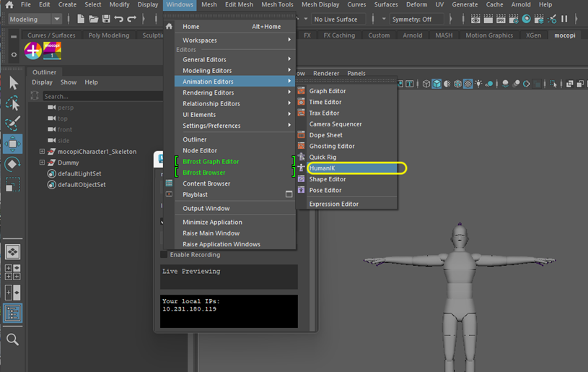Open the Modeling menu set dropdown
This screenshot has width=588, height=372.
[34, 20]
